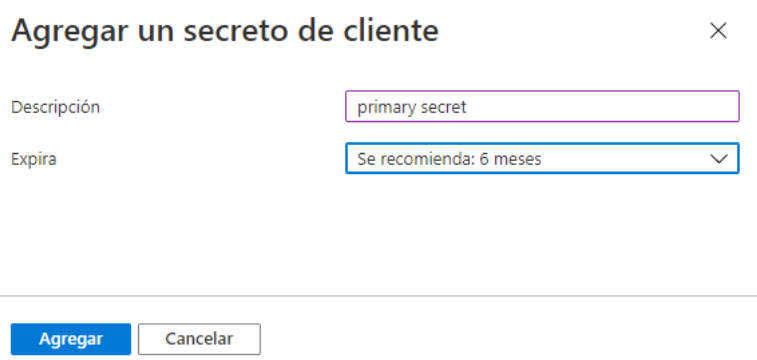
Task: Click the X icon beside the title
Action: point(718,31)
